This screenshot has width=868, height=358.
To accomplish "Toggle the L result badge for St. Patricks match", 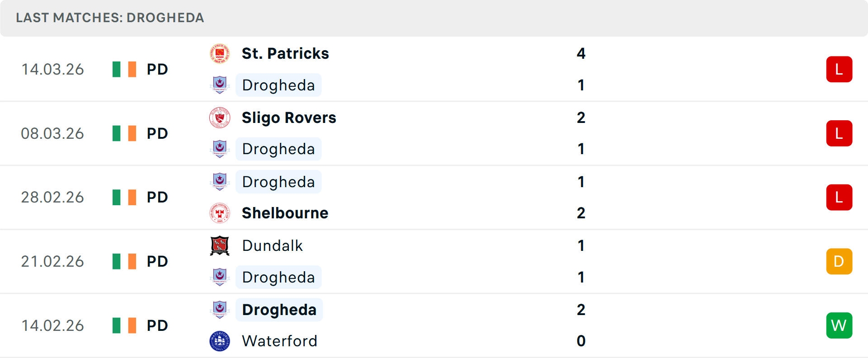I will [839, 69].
